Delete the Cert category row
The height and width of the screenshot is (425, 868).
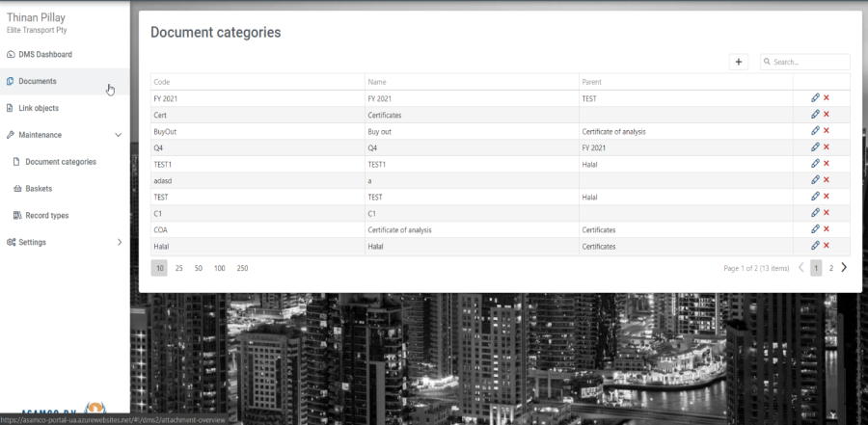(827, 115)
